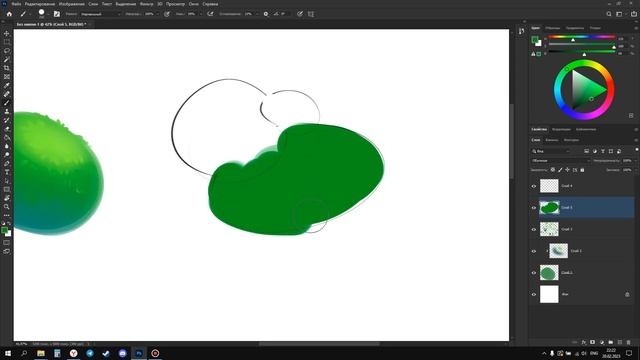The width and height of the screenshot is (640, 360).
Task: Open the Изображение menu
Action: point(71,4)
